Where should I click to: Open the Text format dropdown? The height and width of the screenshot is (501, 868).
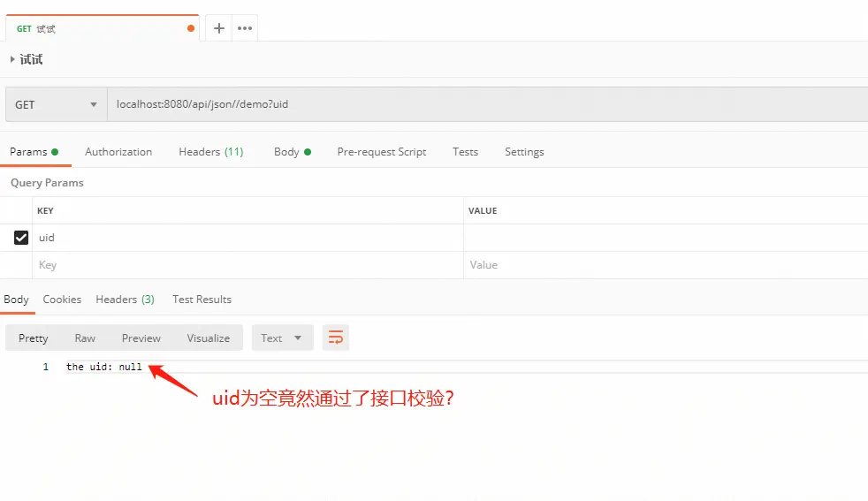pyautogui.click(x=282, y=338)
